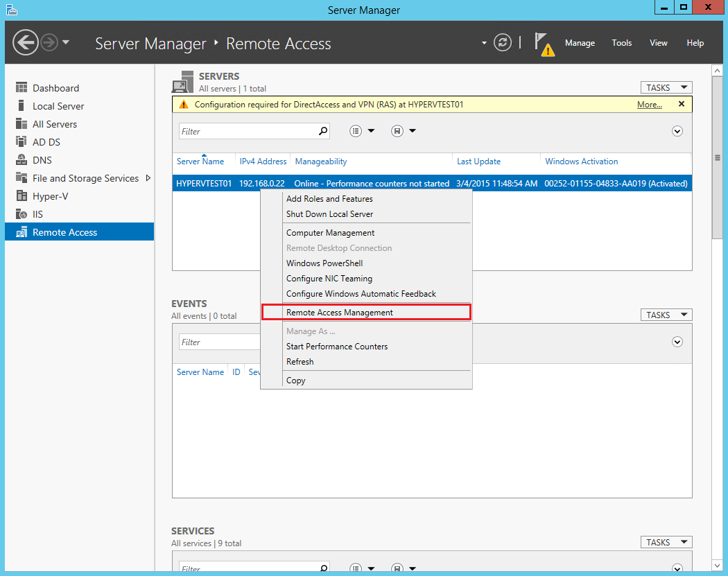The height and width of the screenshot is (576, 728).
Task: Open the Servers saved queries button
Action: (397, 132)
